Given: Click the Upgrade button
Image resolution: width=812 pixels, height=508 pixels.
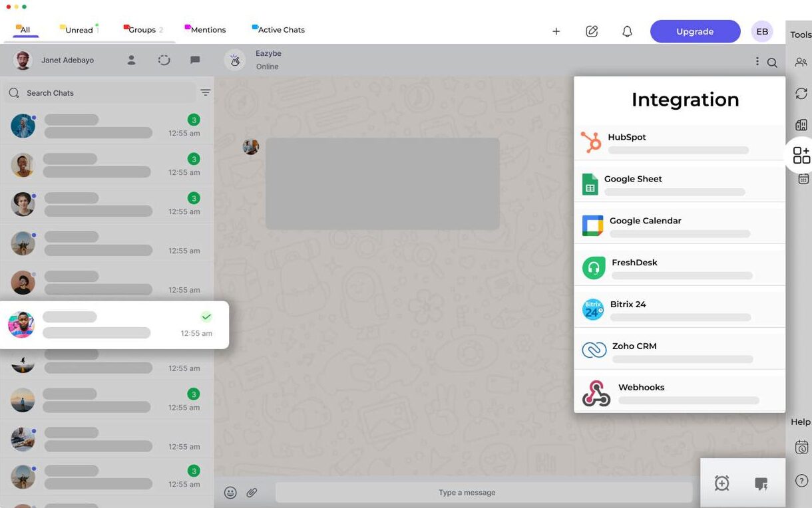Looking at the screenshot, I should coord(695,31).
